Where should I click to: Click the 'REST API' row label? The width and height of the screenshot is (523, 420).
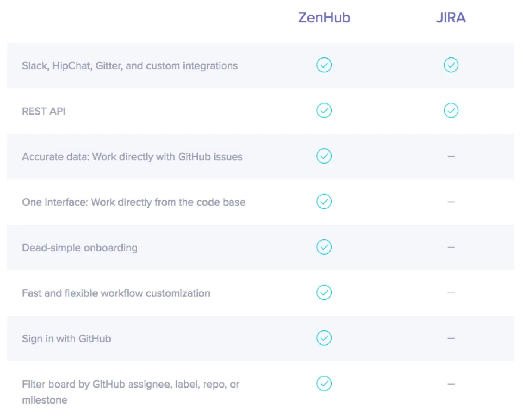(x=43, y=111)
